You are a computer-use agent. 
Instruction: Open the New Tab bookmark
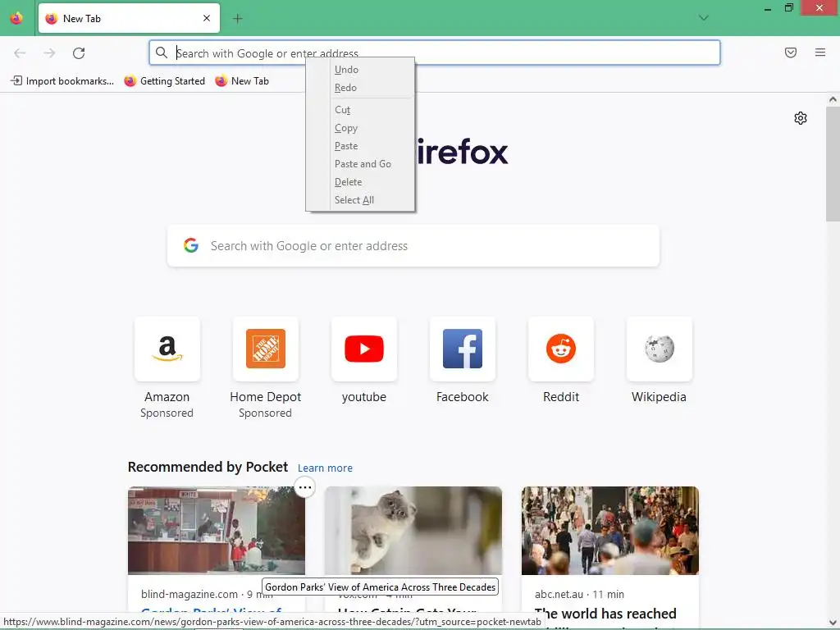pyautogui.click(x=242, y=81)
